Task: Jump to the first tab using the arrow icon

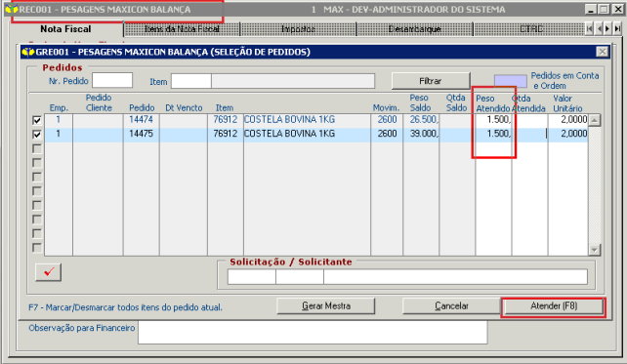Action: pos(589,28)
